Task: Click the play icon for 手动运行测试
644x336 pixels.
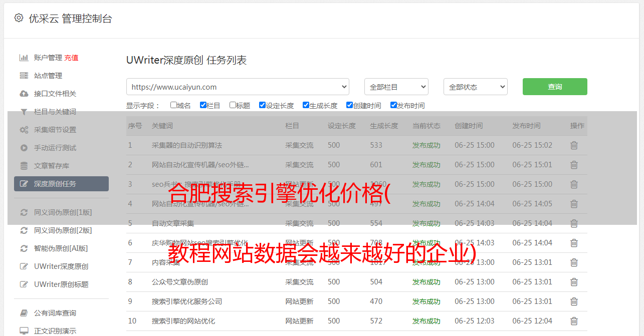Action: [x=24, y=148]
